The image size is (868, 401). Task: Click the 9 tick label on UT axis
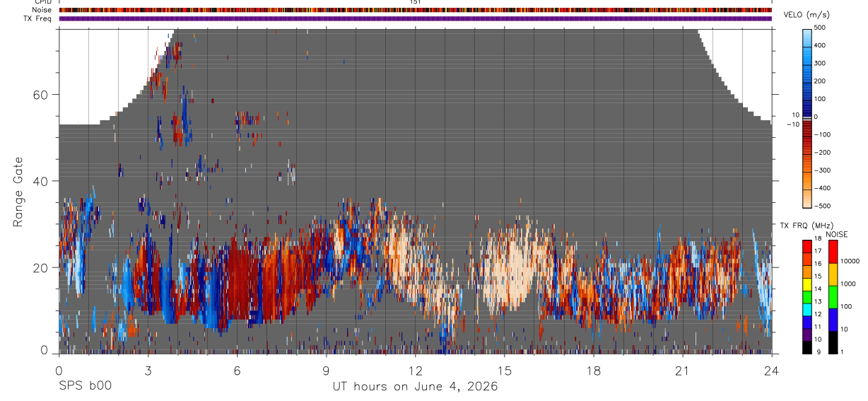pos(326,371)
